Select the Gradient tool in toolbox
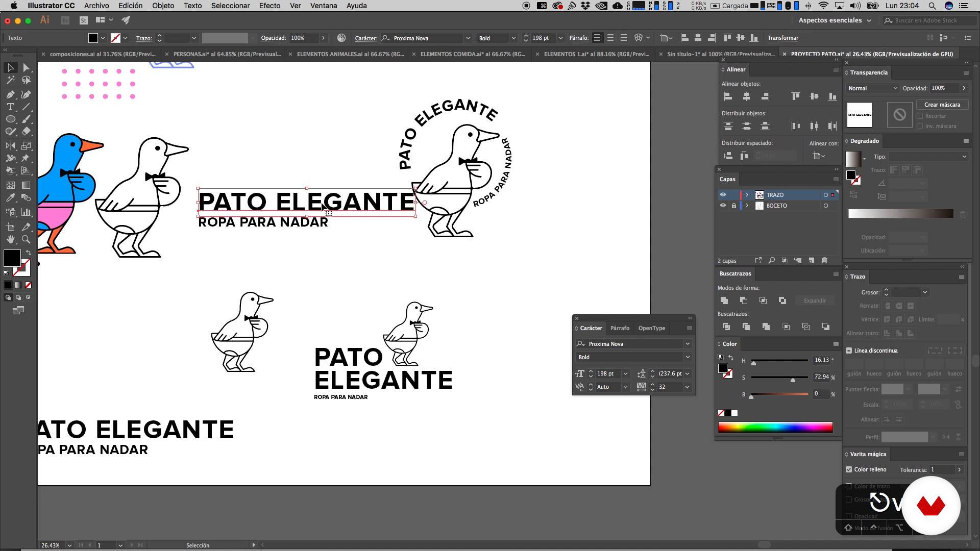 pos(26,185)
